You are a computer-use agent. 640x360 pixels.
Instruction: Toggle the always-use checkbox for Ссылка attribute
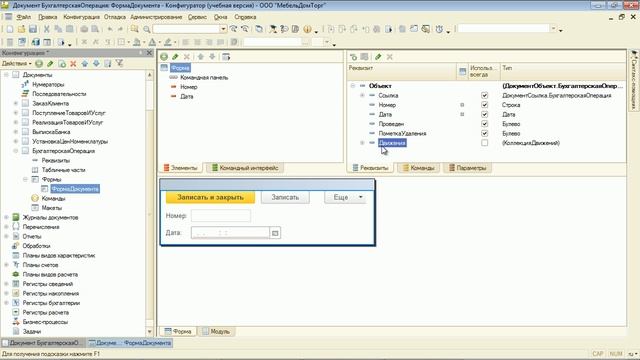pyautogui.click(x=484, y=96)
